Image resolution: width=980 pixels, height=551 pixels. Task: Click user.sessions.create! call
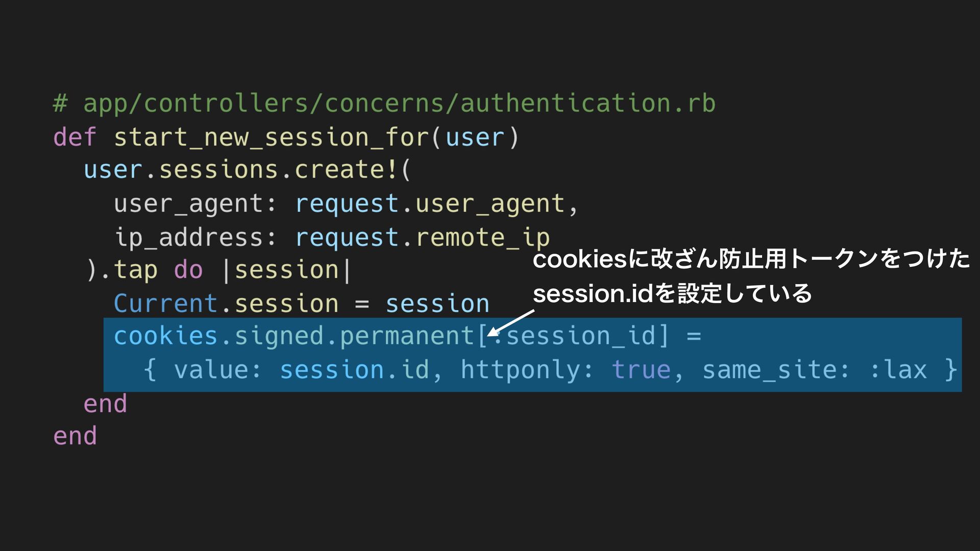(x=247, y=169)
